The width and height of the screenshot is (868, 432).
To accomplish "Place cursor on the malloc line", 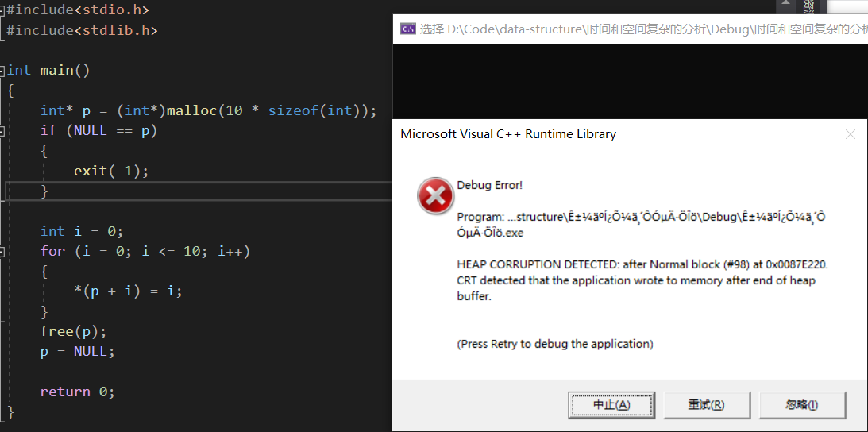I will pyautogui.click(x=208, y=110).
